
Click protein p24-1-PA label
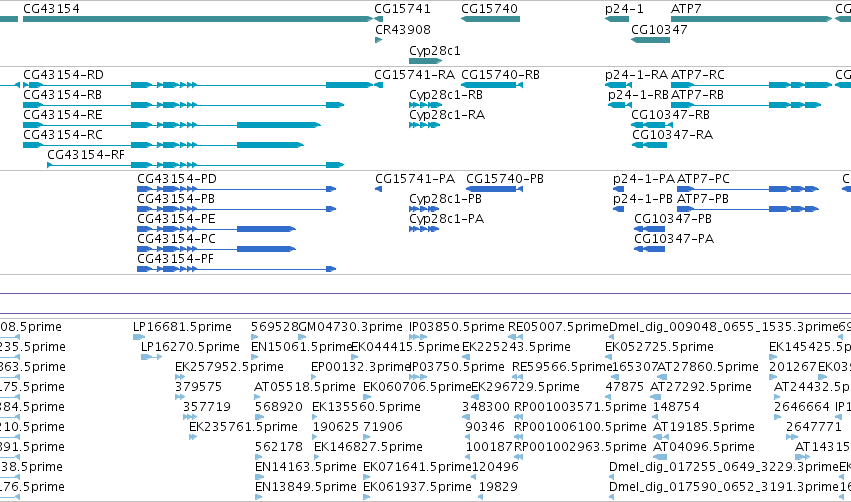[644, 179]
